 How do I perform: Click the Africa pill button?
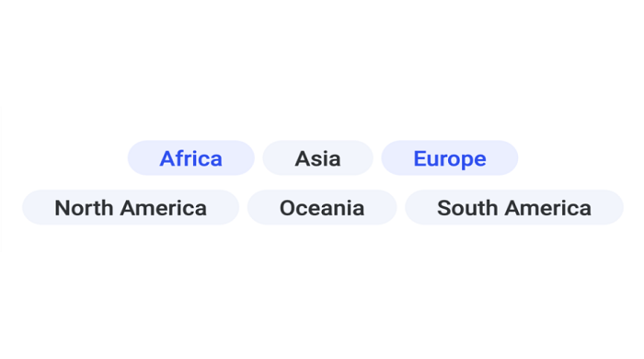[191, 158]
